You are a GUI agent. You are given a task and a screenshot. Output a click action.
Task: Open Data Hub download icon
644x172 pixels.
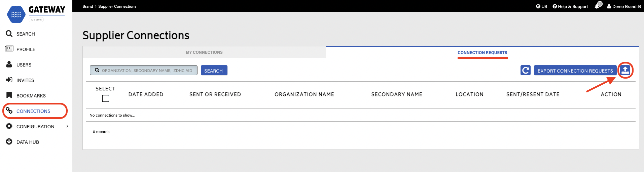(x=9, y=142)
